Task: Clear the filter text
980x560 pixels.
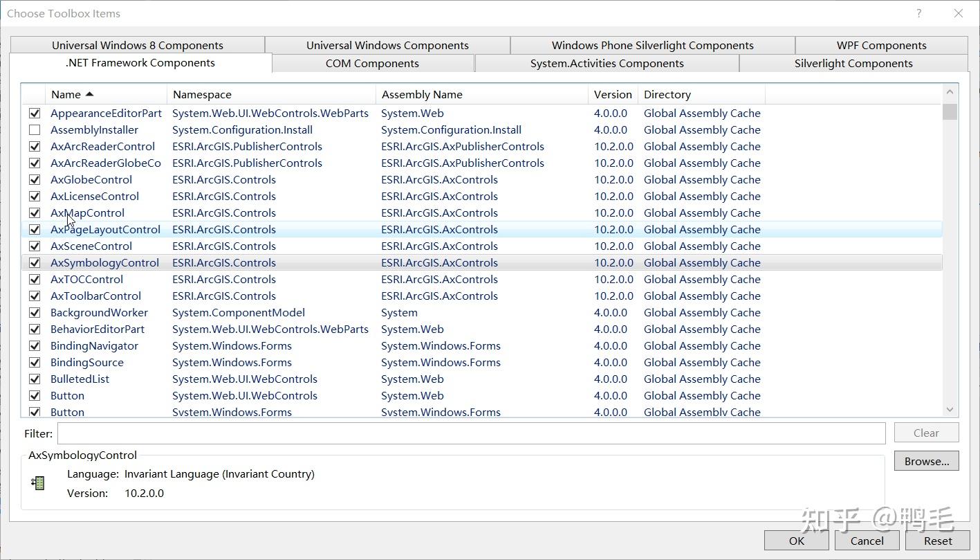Action: tap(926, 432)
